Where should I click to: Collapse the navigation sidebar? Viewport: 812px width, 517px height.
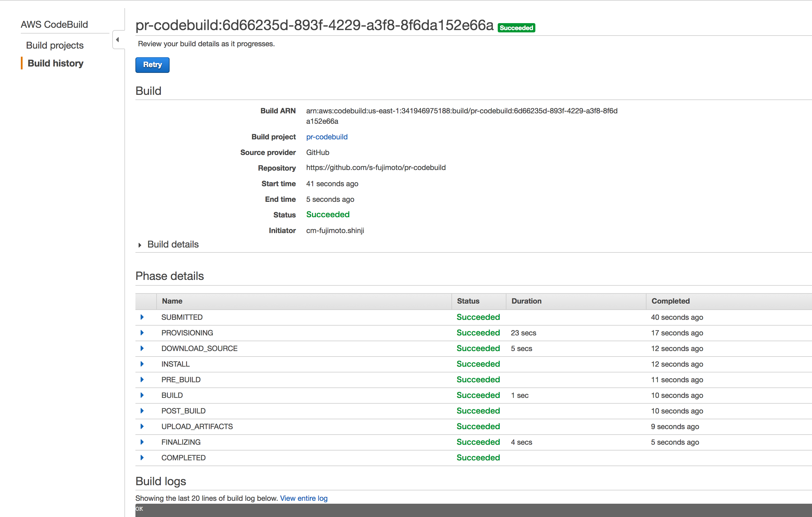pos(118,39)
